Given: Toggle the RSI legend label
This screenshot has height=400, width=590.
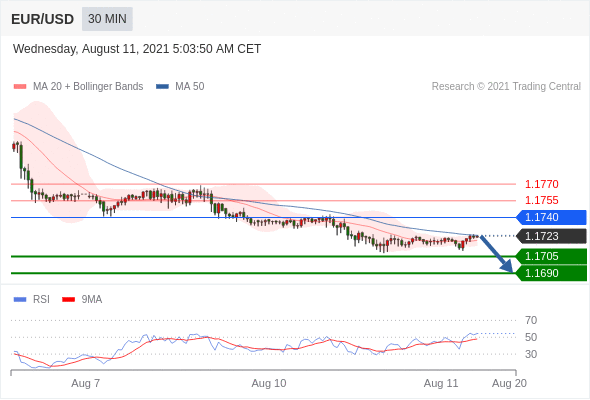Looking at the screenshot, I should point(41,300).
